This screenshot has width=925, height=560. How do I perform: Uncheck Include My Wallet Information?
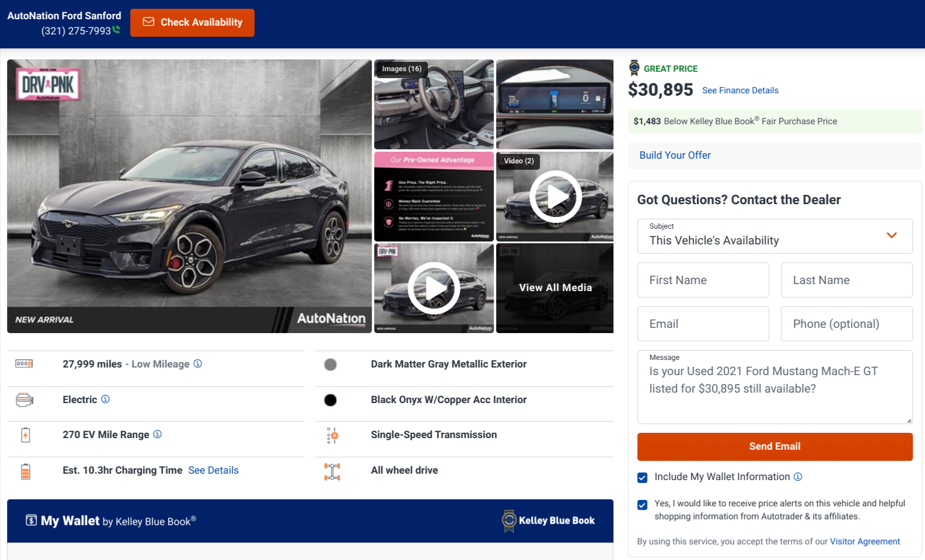click(x=643, y=478)
